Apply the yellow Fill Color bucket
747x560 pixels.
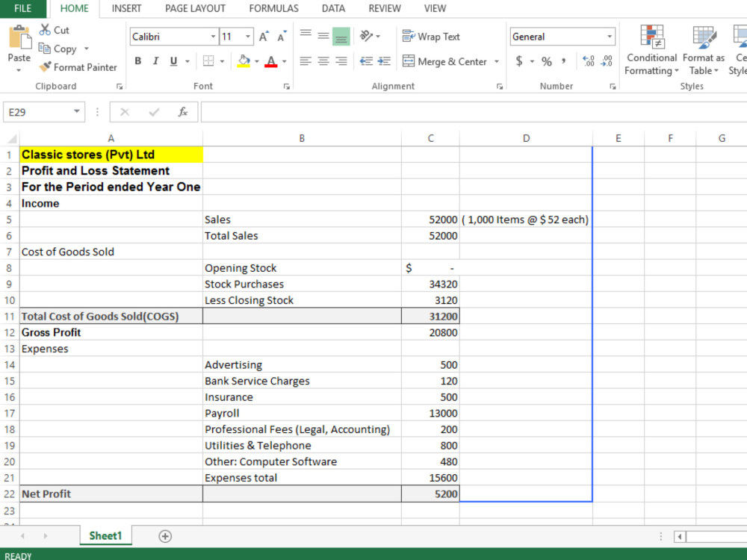[x=244, y=61]
